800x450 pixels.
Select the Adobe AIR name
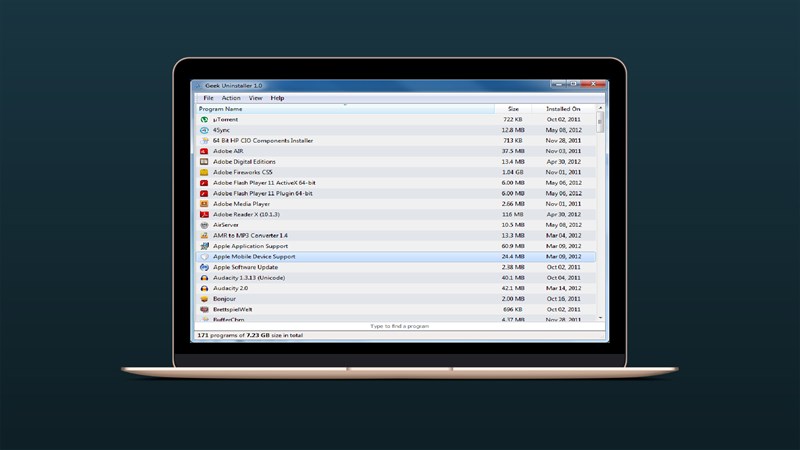tap(228, 151)
